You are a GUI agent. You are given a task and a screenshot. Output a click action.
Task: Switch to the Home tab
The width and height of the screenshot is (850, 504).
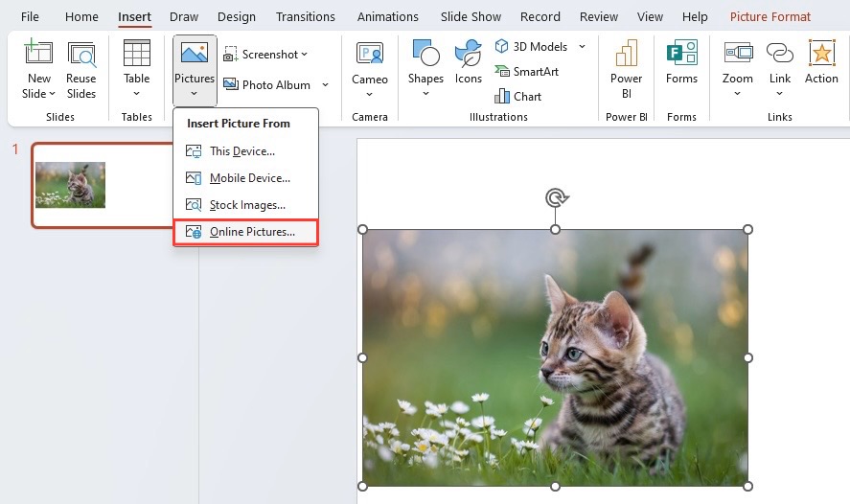tap(81, 17)
